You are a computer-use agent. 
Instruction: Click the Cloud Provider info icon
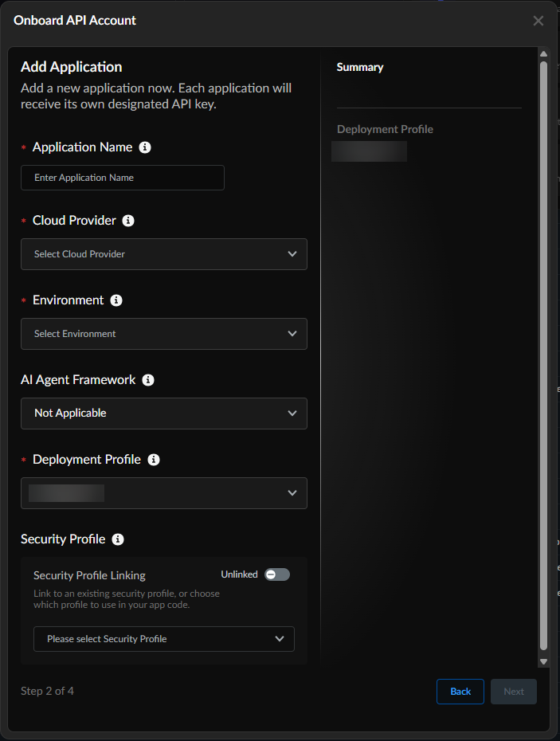coord(128,221)
